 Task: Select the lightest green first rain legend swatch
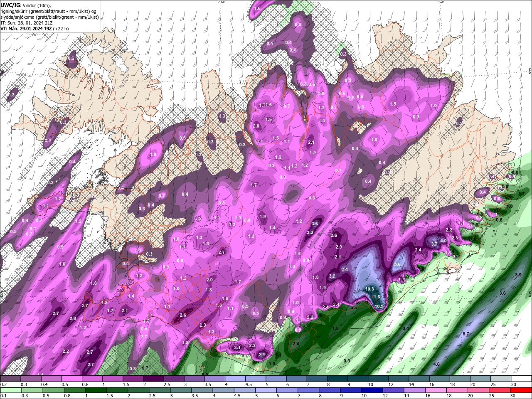(x=10, y=390)
